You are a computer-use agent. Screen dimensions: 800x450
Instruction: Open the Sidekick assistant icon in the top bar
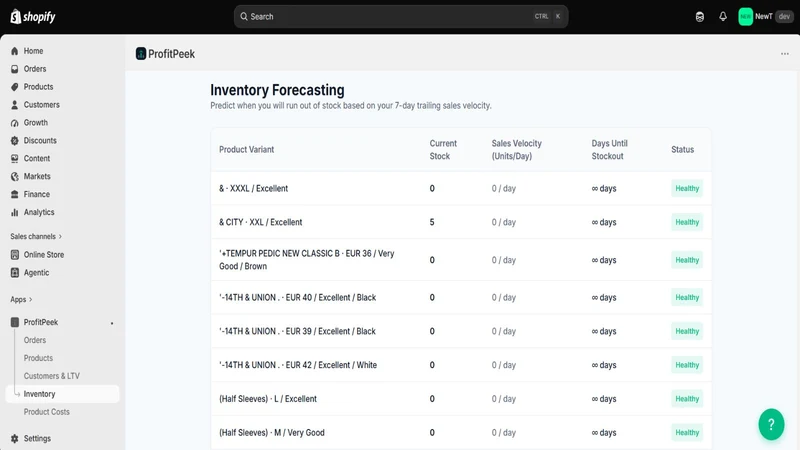699,17
